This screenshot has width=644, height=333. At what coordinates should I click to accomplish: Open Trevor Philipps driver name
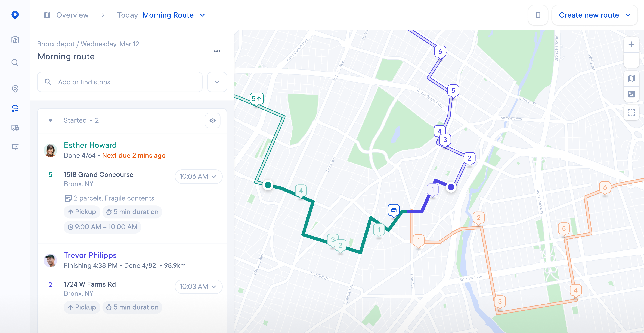pos(90,255)
